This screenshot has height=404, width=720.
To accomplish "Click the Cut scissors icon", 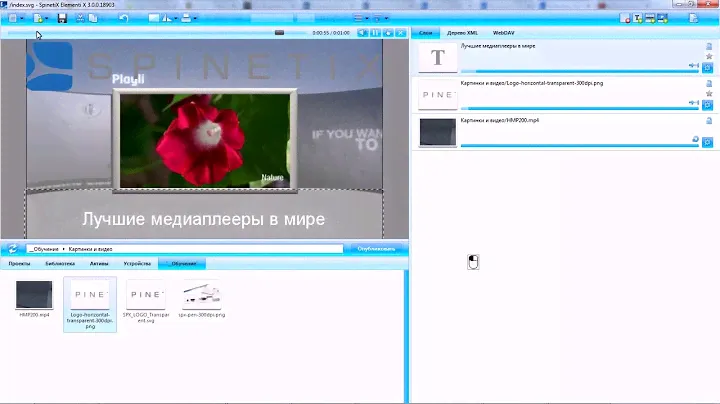I will point(80,18).
